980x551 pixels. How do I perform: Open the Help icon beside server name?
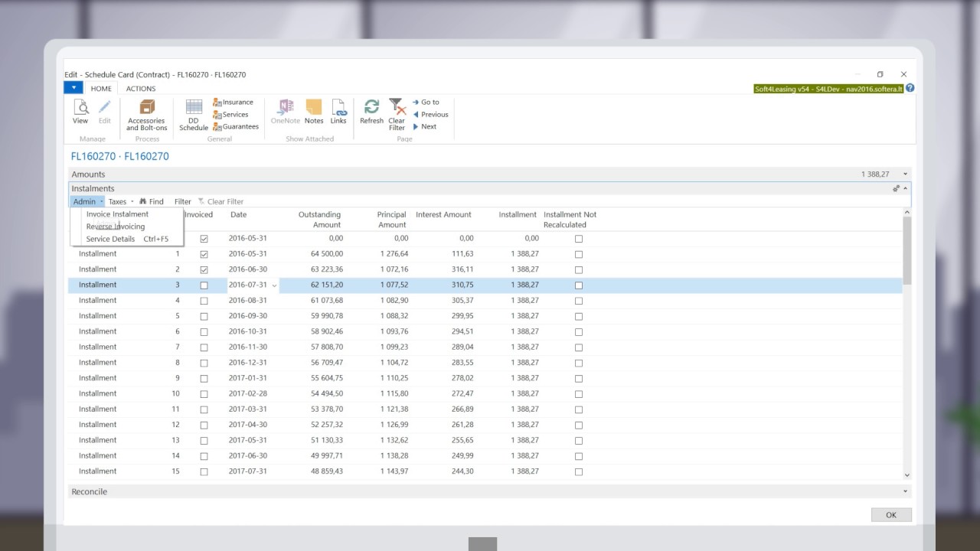tap(910, 88)
